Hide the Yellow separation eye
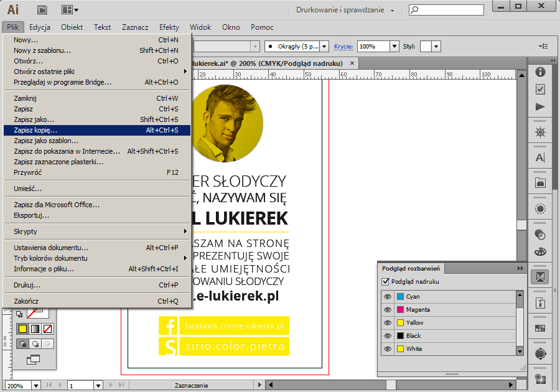 tap(388, 323)
